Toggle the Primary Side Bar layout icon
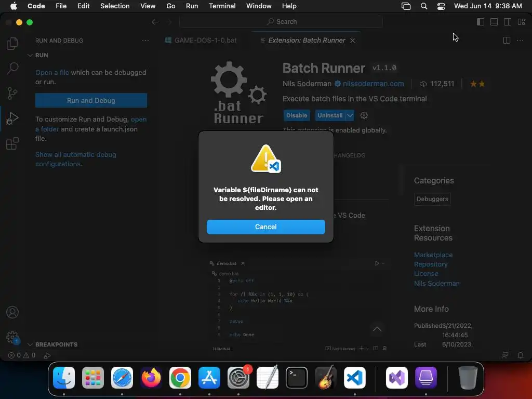The image size is (532, 399). tap(481, 22)
